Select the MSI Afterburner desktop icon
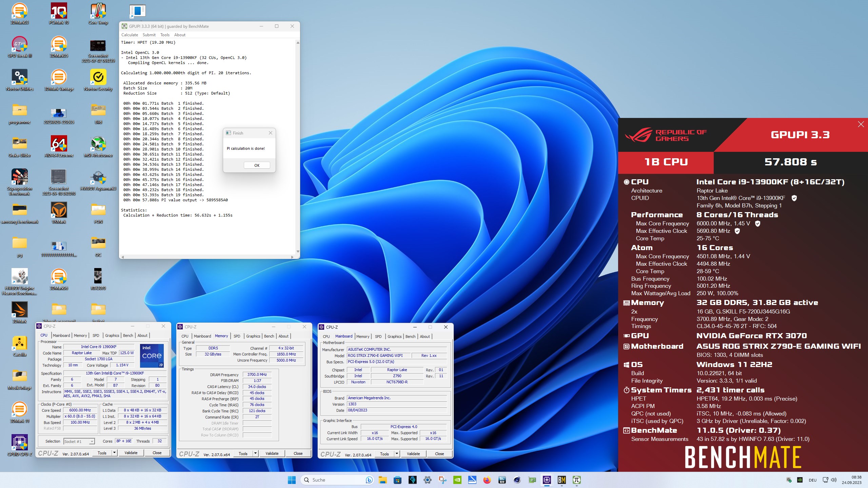Image resolution: width=868 pixels, height=488 pixels. point(98,146)
